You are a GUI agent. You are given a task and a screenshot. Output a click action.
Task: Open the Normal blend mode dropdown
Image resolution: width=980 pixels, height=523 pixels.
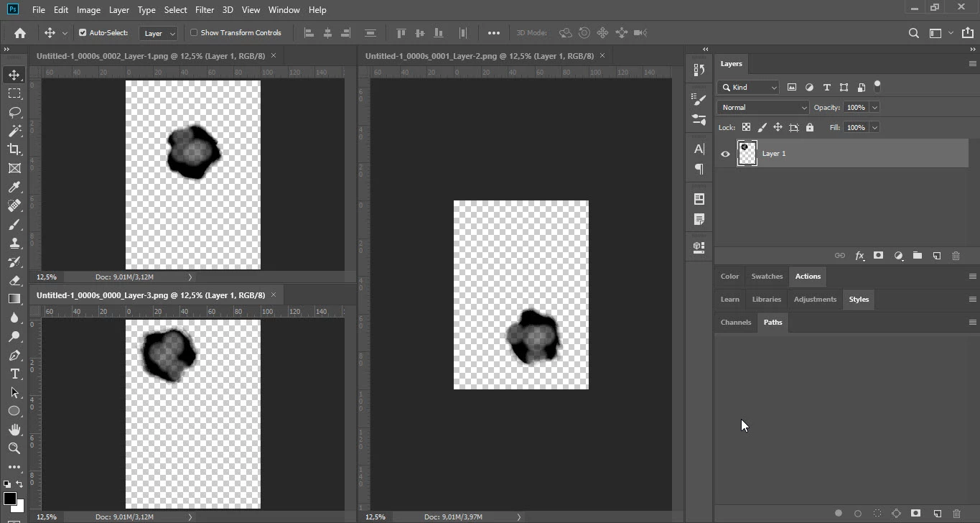[763, 107]
